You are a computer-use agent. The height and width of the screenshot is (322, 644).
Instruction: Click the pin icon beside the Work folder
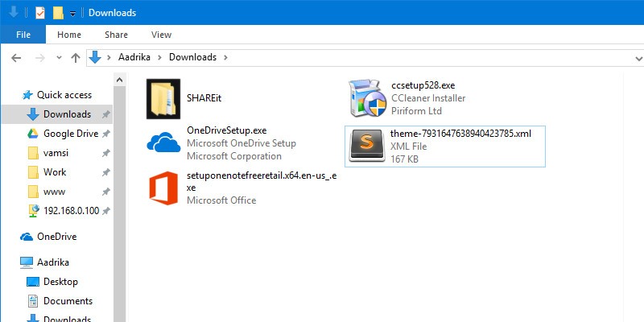coord(106,172)
